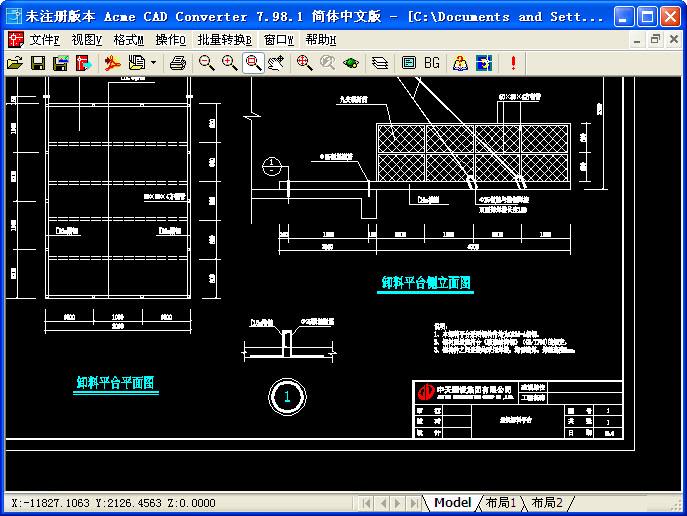Open the 窗口W menu
This screenshot has width=687, height=516.
click(x=279, y=40)
